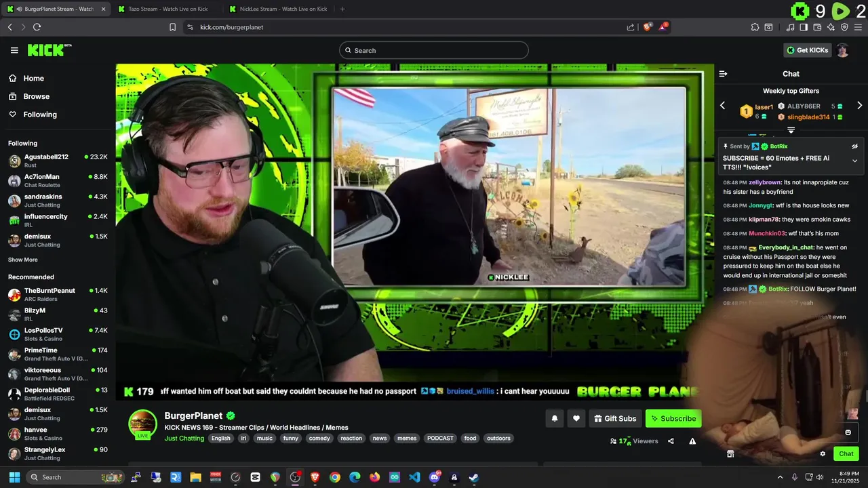
Task: Show previous weekly top gifters
Action: pos(722,106)
